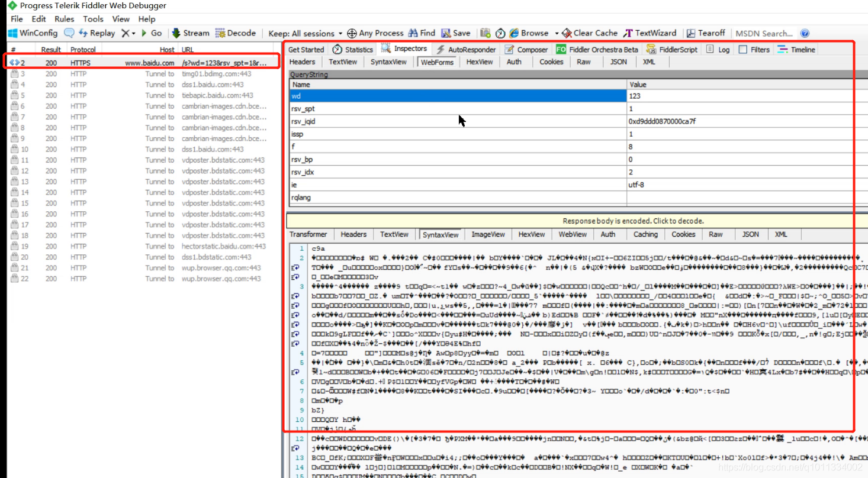Expand the Browse dropdown arrow
The image size is (868, 478).
point(557,33)
